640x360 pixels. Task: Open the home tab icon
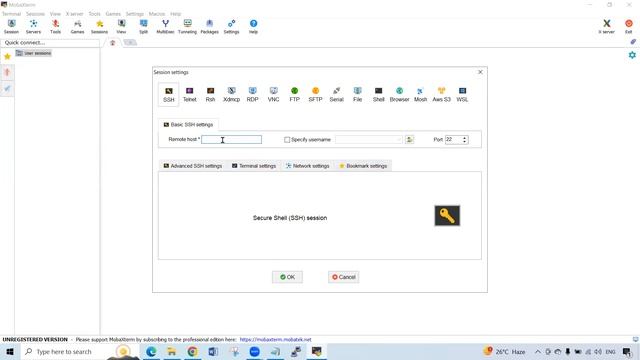point(113,43)
